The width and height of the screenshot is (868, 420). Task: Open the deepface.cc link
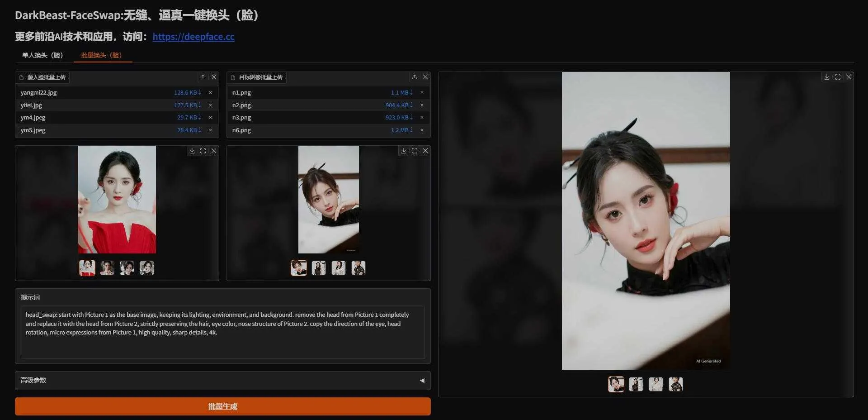193,37
